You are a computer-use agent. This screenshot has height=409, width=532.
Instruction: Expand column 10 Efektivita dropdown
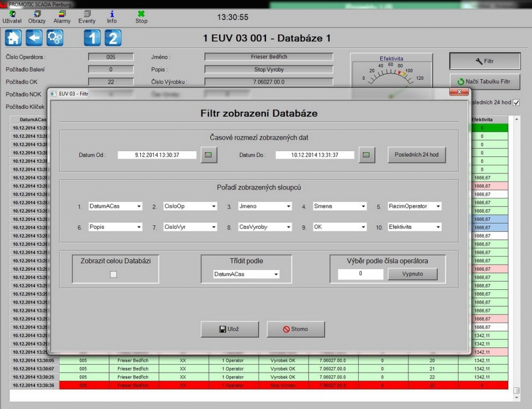414,227
